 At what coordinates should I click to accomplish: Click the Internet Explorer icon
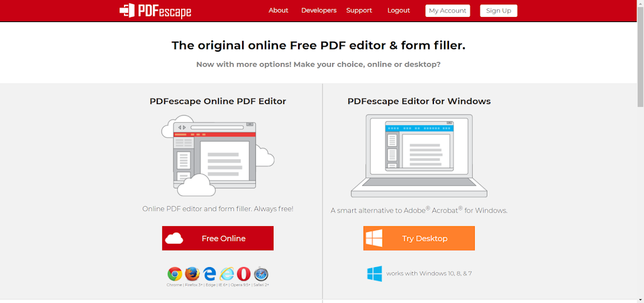tap(226, 274)
